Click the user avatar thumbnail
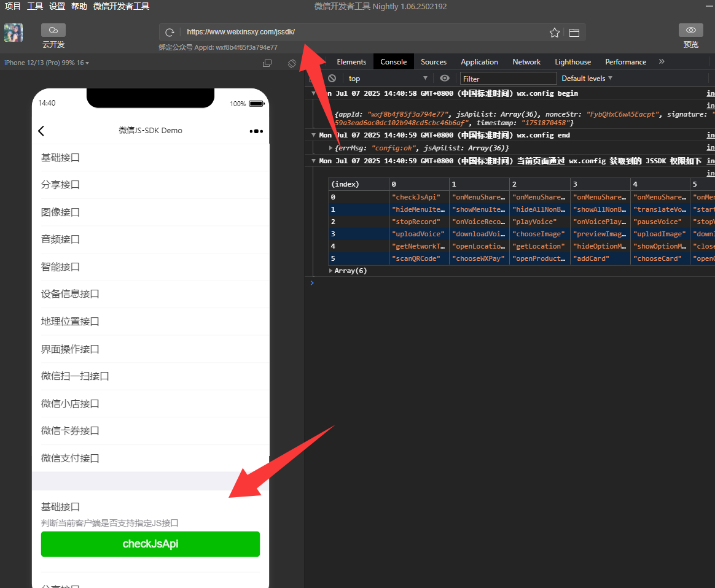The width and height of the screenshot is (715, 588). point(14,33)
